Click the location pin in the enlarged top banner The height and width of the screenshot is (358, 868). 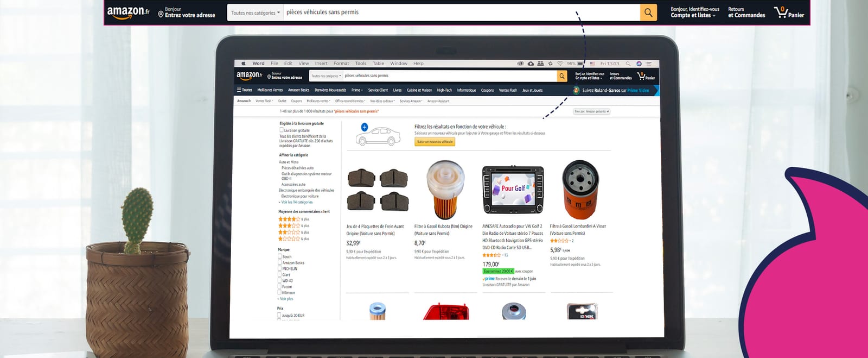pos(161,15)
